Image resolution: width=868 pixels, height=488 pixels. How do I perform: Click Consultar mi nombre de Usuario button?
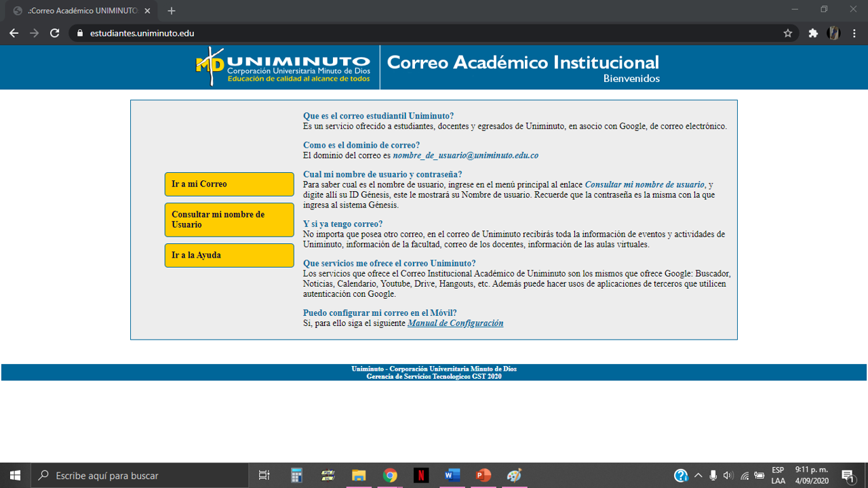[x=229, y=220]
